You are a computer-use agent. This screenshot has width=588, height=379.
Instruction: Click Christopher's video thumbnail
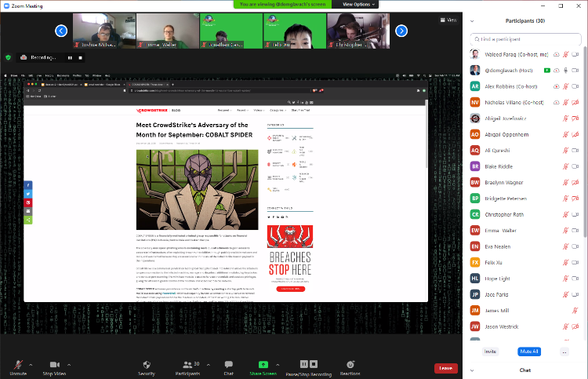click(x=358, y=31)
